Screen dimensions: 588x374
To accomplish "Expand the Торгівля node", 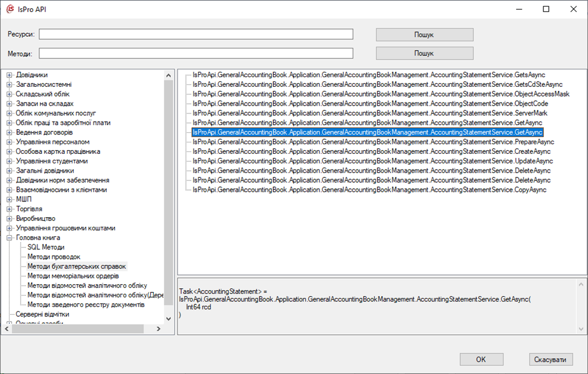I will tap(10, 209).
